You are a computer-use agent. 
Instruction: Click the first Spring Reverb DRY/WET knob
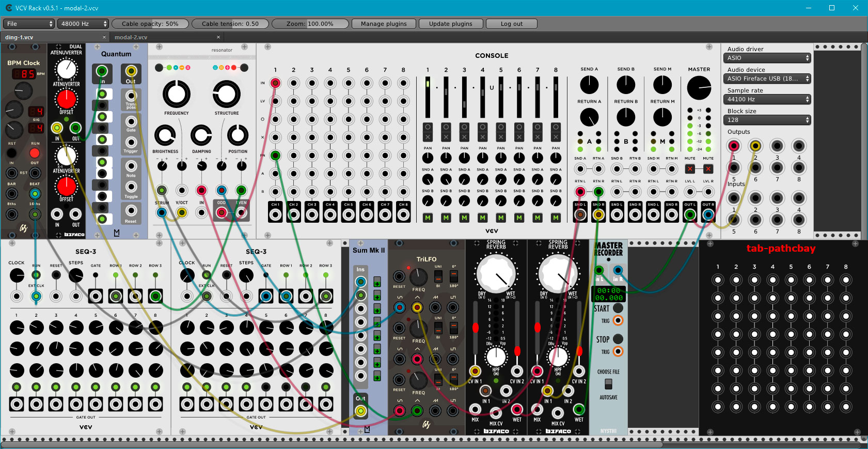tap(496, 274)
